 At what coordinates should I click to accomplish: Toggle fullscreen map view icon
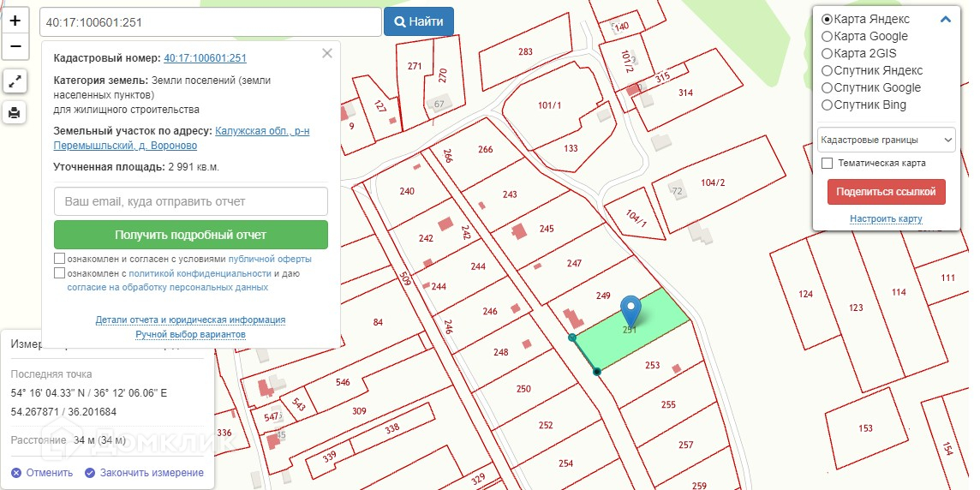[x=15, y=81]
